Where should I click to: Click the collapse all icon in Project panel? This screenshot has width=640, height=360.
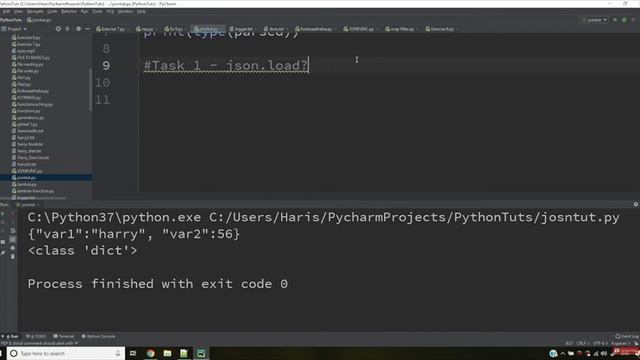pyautogui.click(x=68, y=29)
